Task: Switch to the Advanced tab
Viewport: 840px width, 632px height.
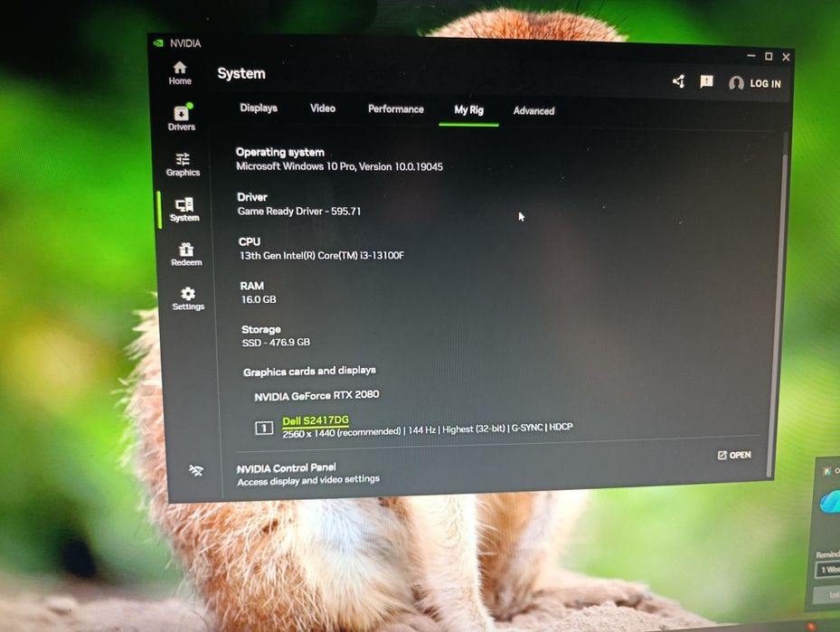Action: [533, 111]
